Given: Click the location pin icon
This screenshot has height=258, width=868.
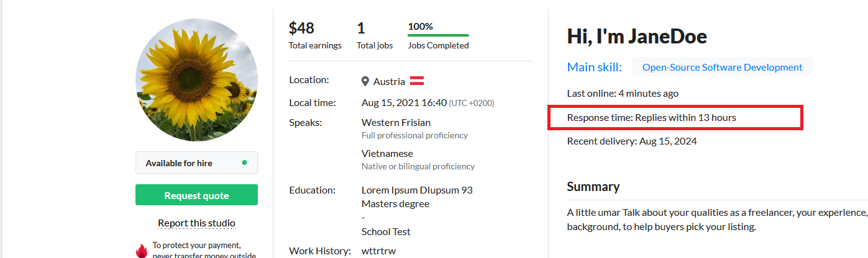Looking at the screenshot, I should [365, 81].
